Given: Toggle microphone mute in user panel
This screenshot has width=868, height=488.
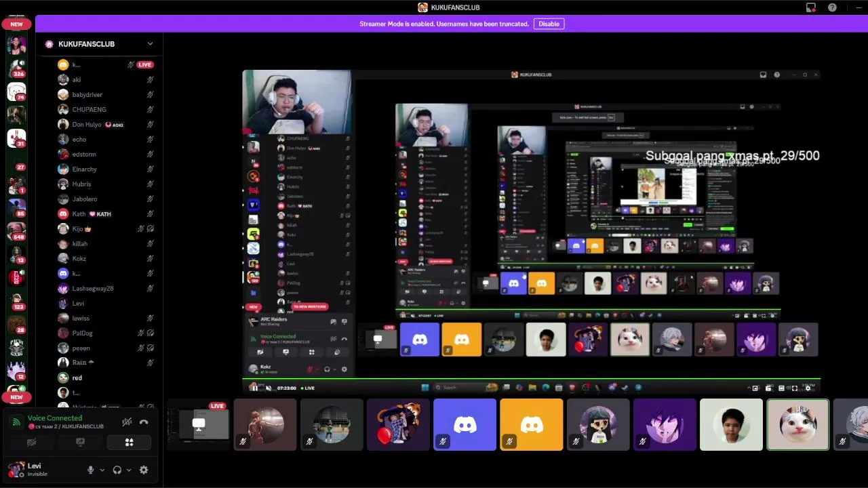Looking at the screenshot, I should tap(90, 470).
